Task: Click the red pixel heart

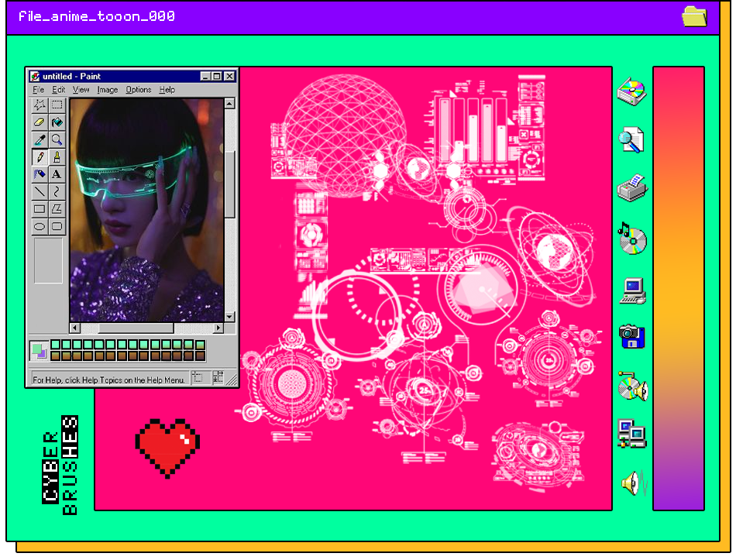Action: [167, 448]
